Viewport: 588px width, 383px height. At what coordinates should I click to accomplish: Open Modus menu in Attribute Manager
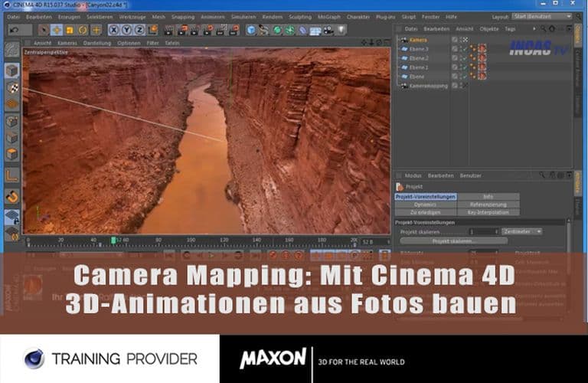(413, 175)
